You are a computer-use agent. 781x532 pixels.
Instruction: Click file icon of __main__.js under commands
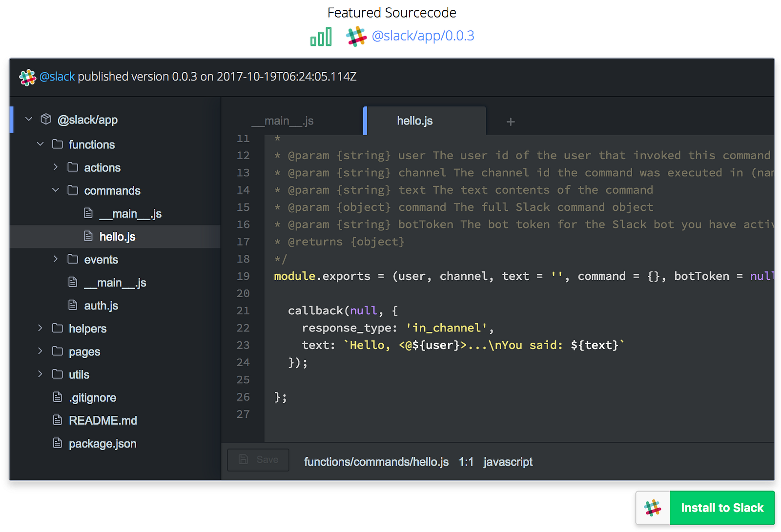tap(88, 213)
